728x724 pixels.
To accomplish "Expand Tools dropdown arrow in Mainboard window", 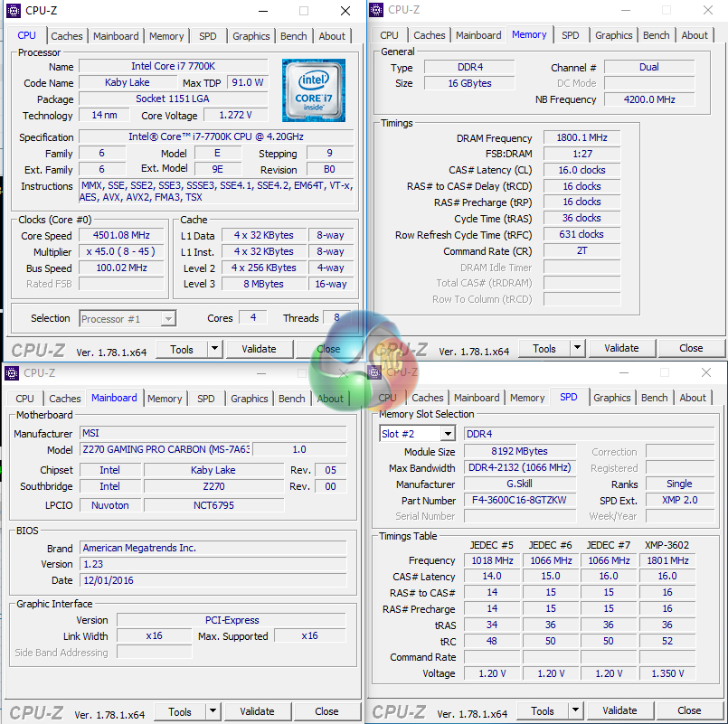I will coord(213,711).
